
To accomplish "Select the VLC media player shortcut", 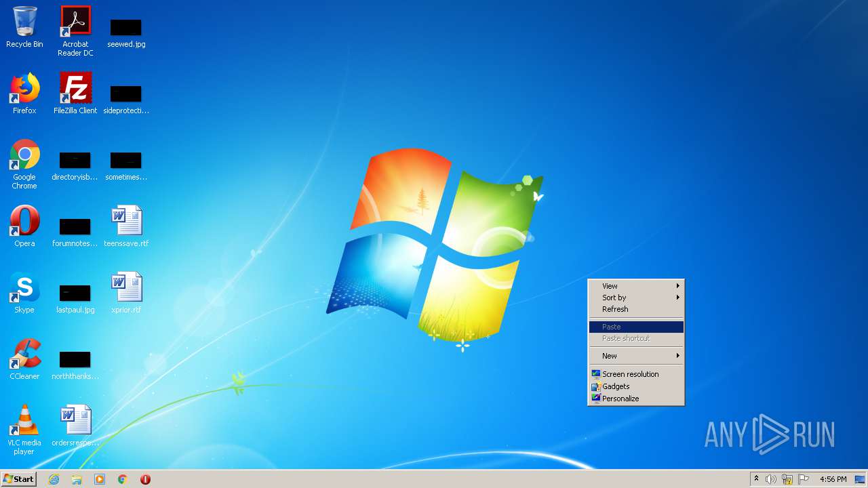I will [x=24, y=430].
